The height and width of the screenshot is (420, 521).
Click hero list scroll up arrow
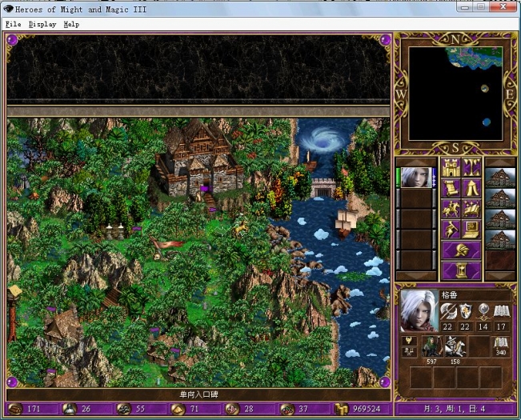416,162
